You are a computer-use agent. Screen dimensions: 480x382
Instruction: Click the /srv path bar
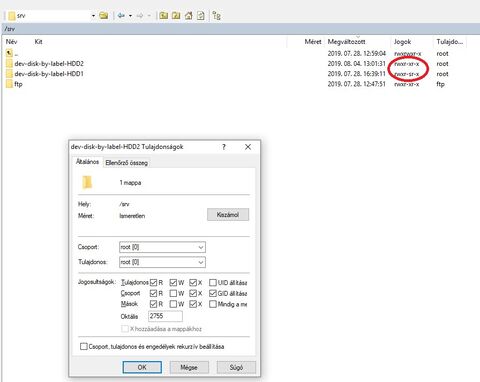pos(240,29)
